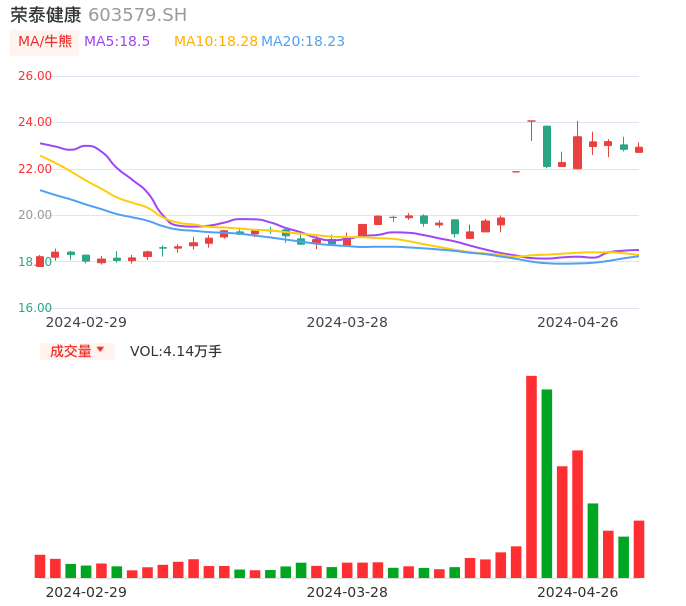This screenshot has height=606, width=686.
Task: Click the 26.00 price axis label
Action: point(35,76)
